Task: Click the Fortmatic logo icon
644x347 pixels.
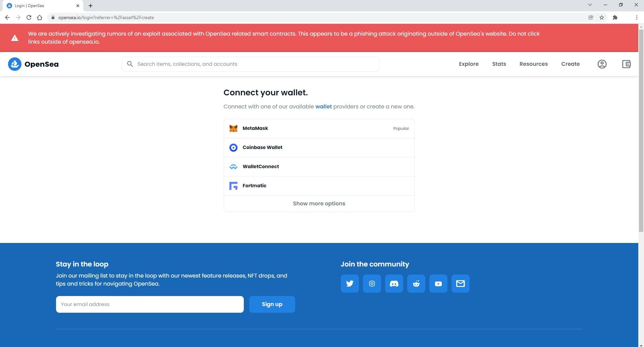Action: (233, 186)
